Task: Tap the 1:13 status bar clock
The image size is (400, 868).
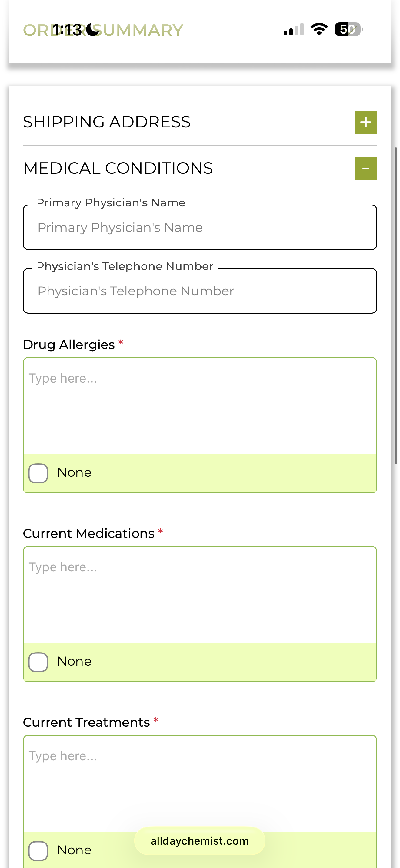Action: click(67, 30)
